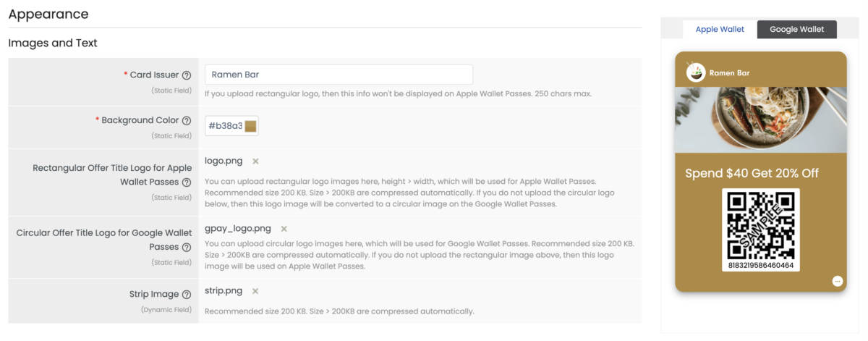Click the background color hex code field
The width and height of the screenshot is (868, 341).
(225, 126)
